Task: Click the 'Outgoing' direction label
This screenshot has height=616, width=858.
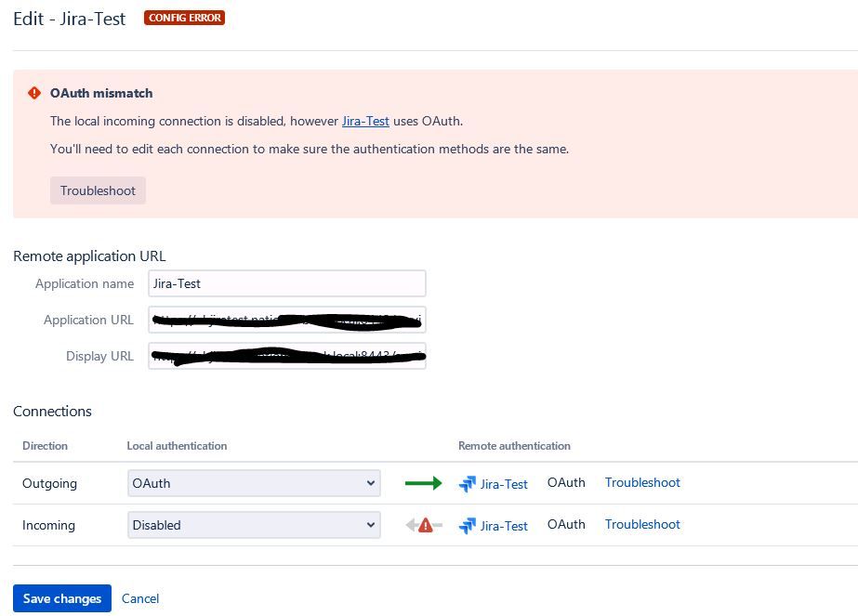Action: [50, 484]
